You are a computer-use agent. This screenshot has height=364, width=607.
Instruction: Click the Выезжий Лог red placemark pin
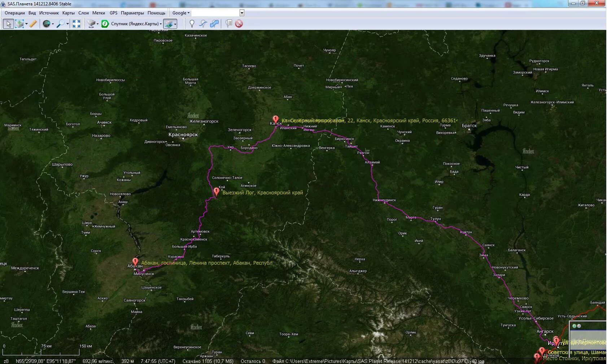click(216, 192)
